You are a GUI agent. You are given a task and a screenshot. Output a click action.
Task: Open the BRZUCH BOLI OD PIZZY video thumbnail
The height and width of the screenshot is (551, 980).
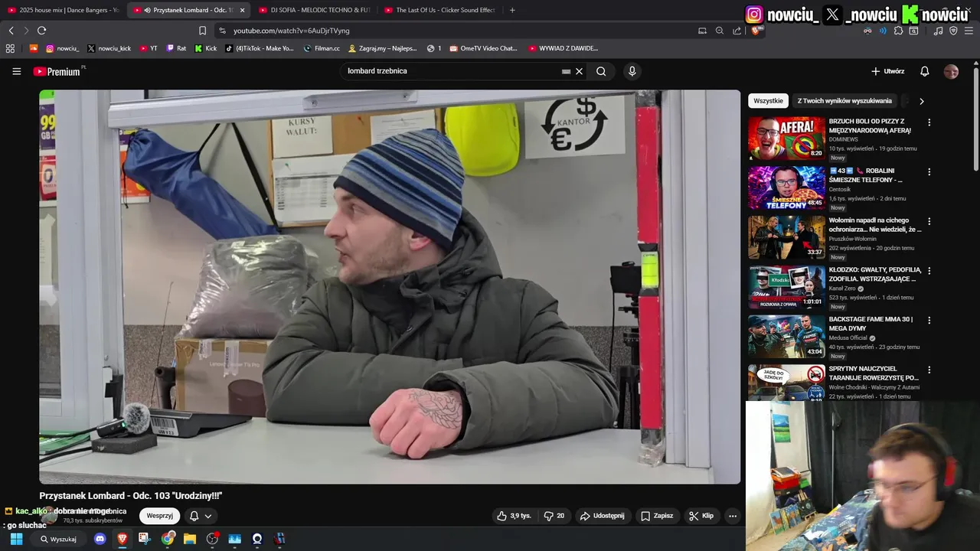(x=786, y=138)
